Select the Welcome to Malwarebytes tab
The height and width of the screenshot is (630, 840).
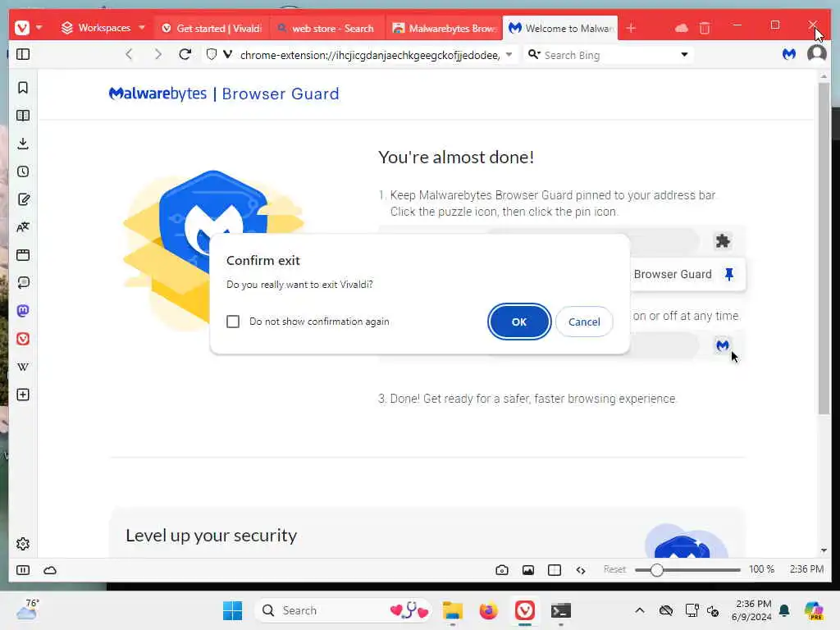560,29
